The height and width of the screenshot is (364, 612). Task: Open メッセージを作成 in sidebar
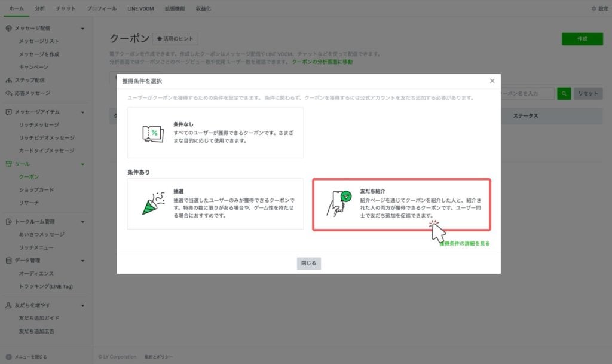coord(39,54)
